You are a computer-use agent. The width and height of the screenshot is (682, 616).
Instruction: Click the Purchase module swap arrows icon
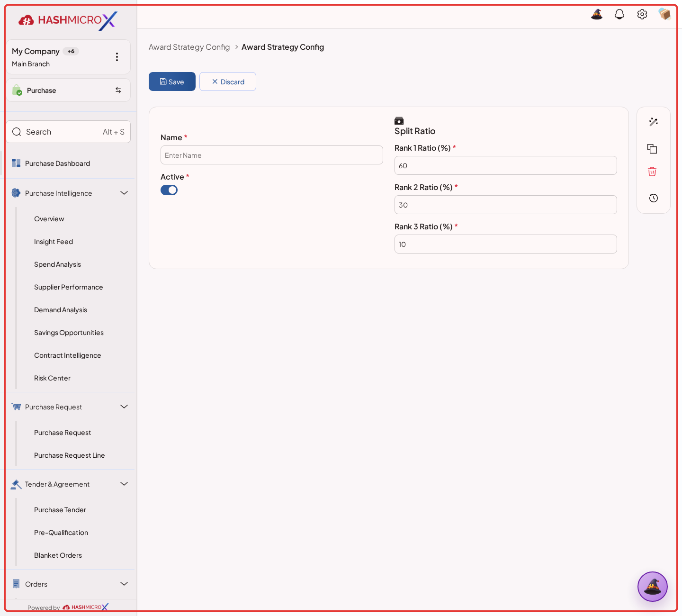(118, 90)
